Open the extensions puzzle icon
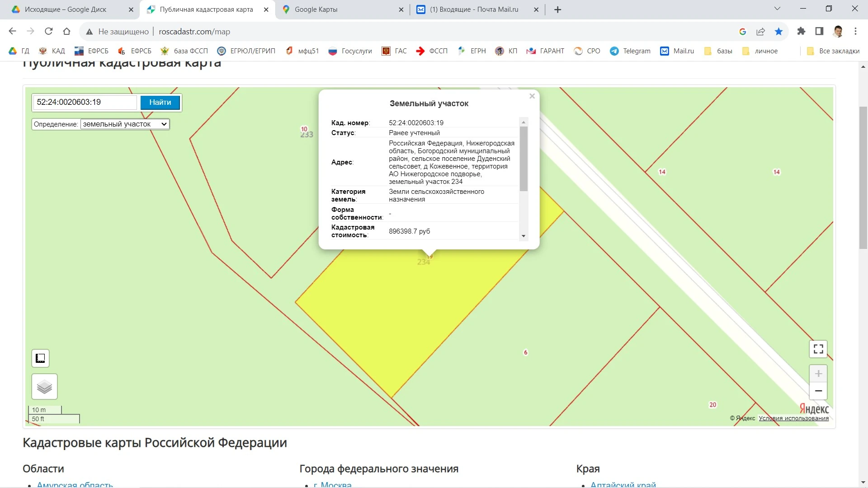This screenshot has width=868, height=488. pyautogui.click(x=801, y=31)
